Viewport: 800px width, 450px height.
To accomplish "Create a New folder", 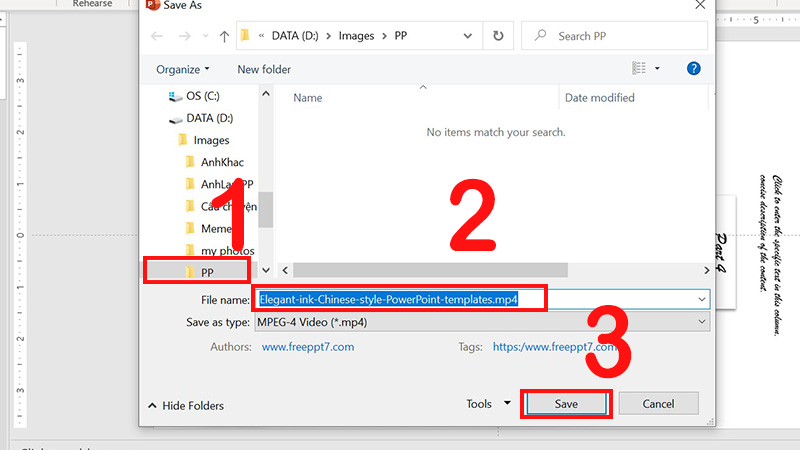I will tap(264, 69).
